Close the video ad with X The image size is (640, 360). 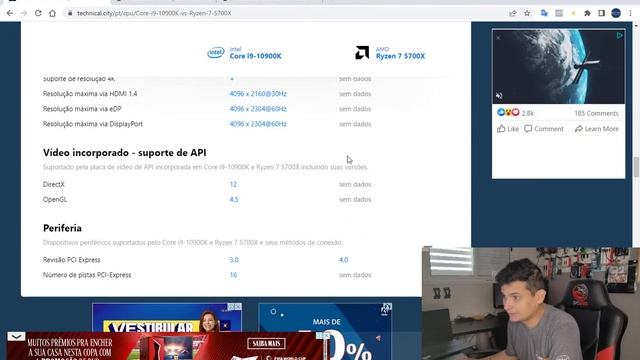point(498,38)
